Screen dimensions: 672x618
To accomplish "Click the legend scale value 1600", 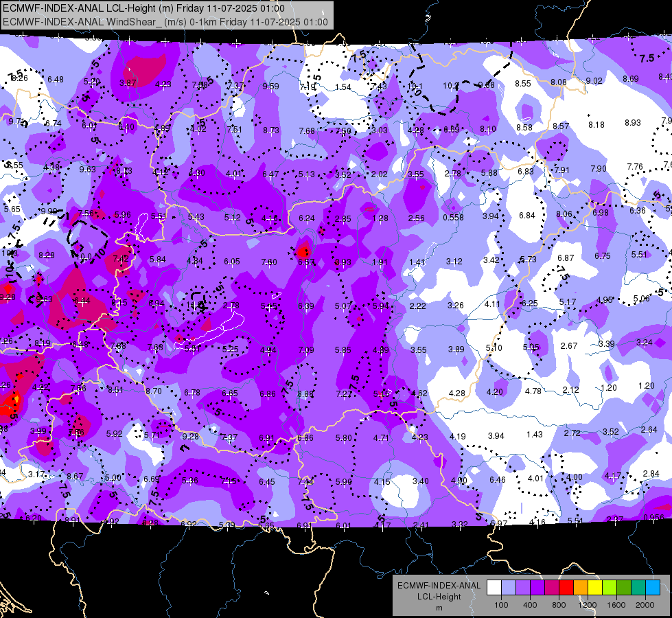I will tap(616, 605).
